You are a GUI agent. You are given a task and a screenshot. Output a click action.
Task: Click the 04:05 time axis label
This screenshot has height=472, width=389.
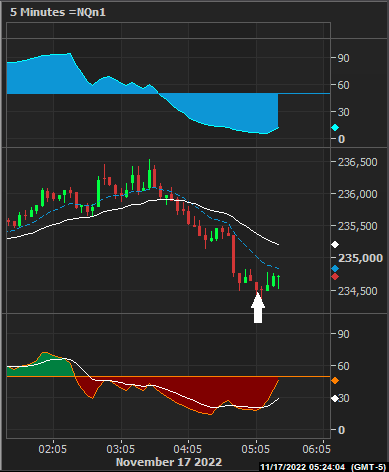(x=188, y=449)
